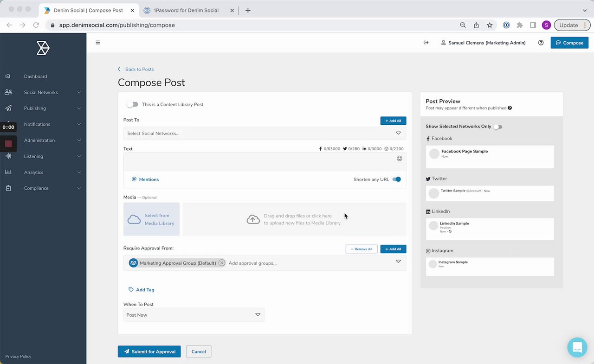The height and width of the screenshot is (364, 594).
Task: Enable Show Selected Networks Only switch
Action: (x=497, y=127)
